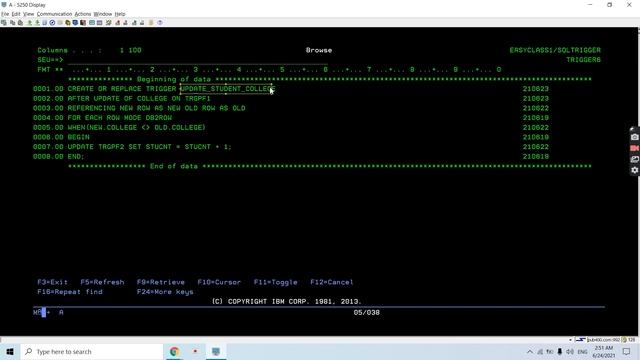Click the F10=Cursor function key label
Screen dimensions: 640x360
[219, 282]
